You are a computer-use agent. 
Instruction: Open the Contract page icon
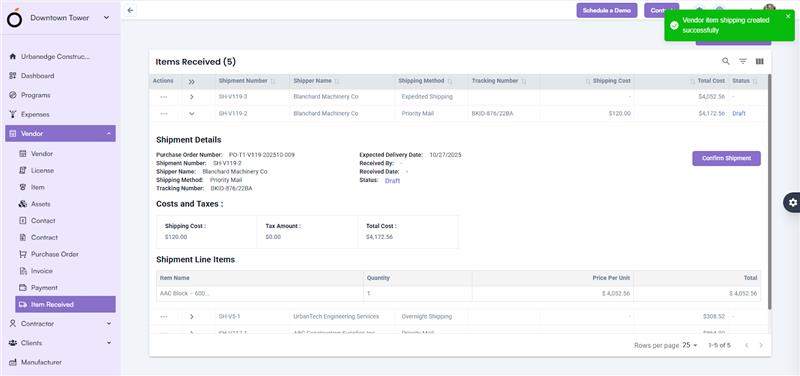22,237
